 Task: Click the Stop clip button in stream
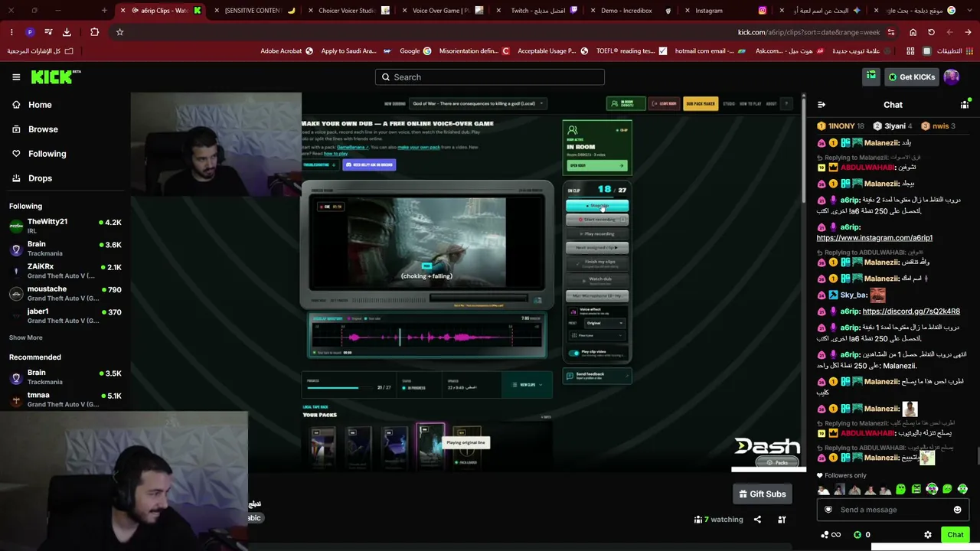(x=597, y=206)
